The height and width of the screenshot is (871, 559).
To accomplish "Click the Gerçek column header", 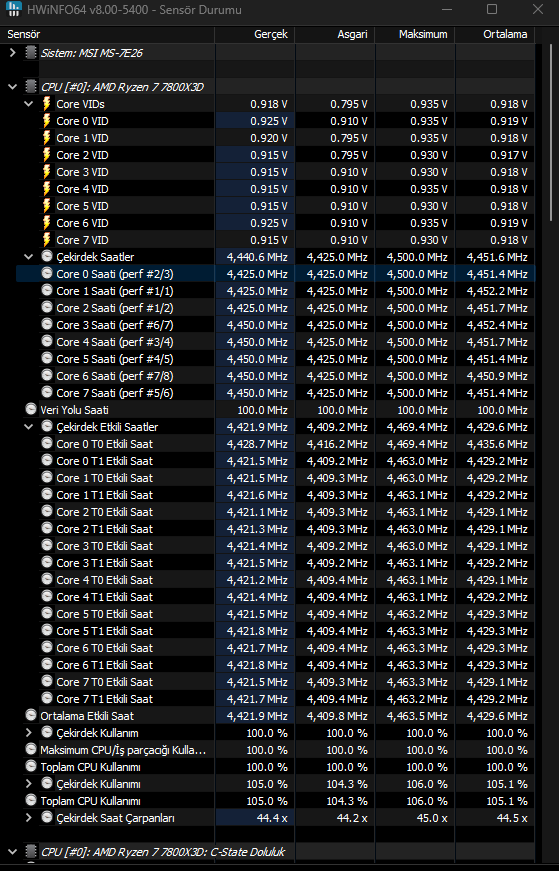I will tap(254, 34).
